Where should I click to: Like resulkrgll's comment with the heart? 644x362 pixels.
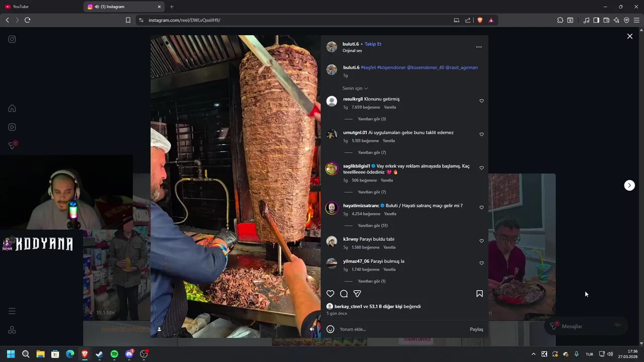pos(481,101)
